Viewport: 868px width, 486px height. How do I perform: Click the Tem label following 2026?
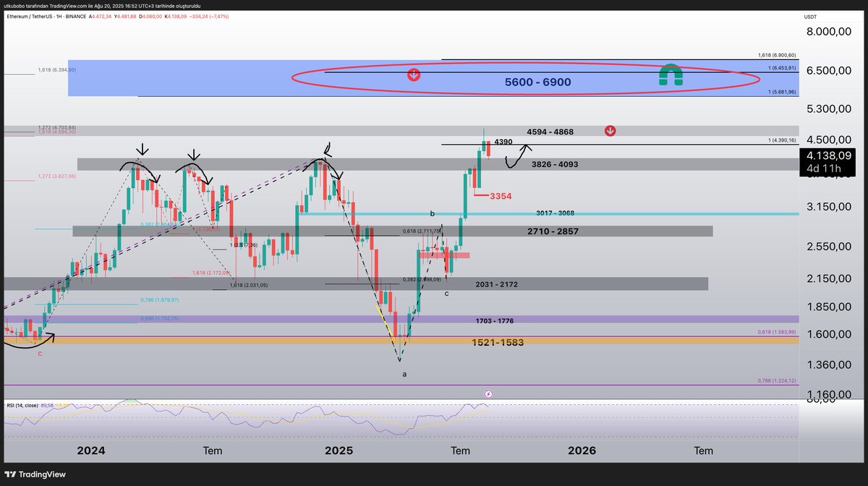(704, 451)
